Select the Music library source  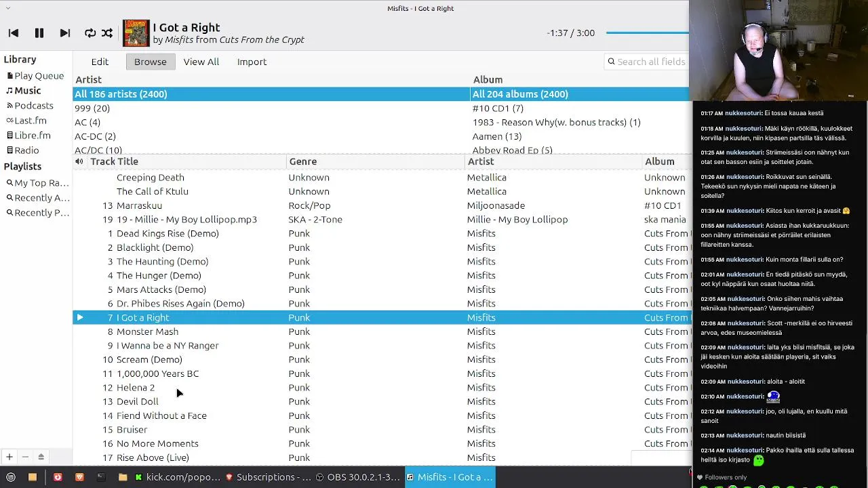24,90
